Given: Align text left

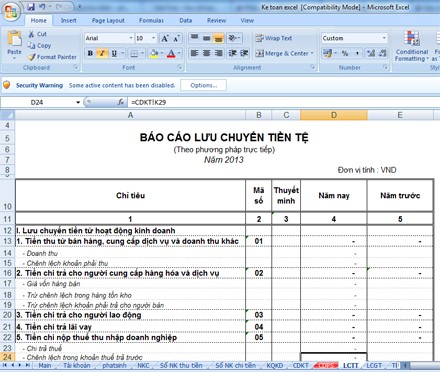Looking at the screenshot, I should point(195,53).
